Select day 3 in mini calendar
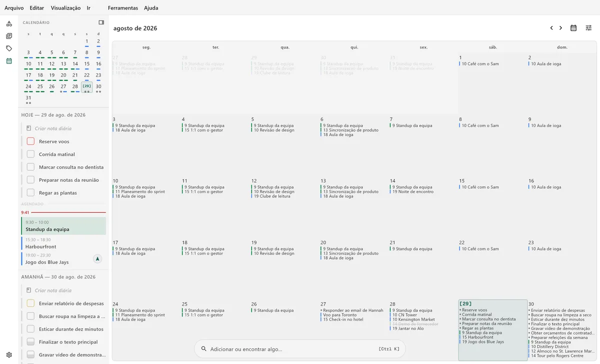 [x=28, y=52]
